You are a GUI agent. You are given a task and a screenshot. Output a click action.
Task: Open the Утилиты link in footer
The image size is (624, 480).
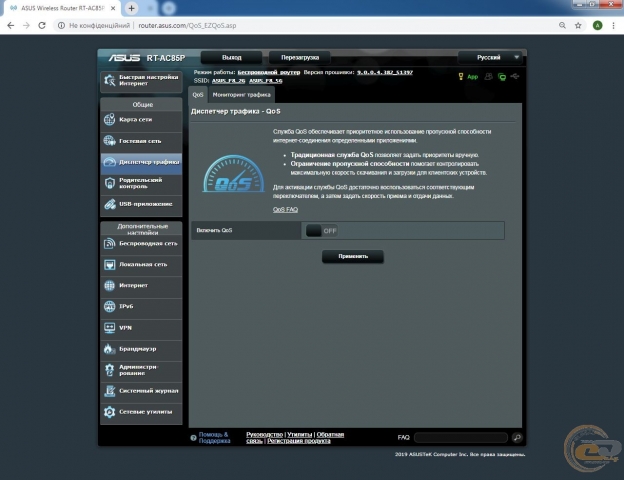[x=300, y=435]
